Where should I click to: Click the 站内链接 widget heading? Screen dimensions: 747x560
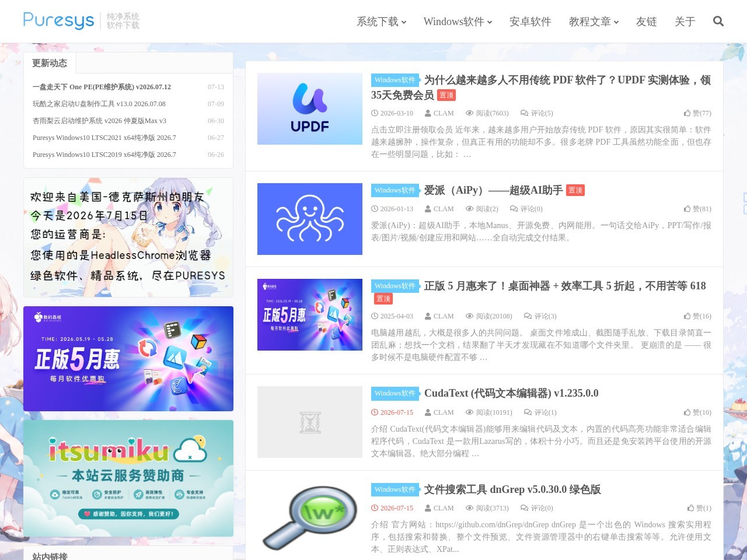[50, 556]
